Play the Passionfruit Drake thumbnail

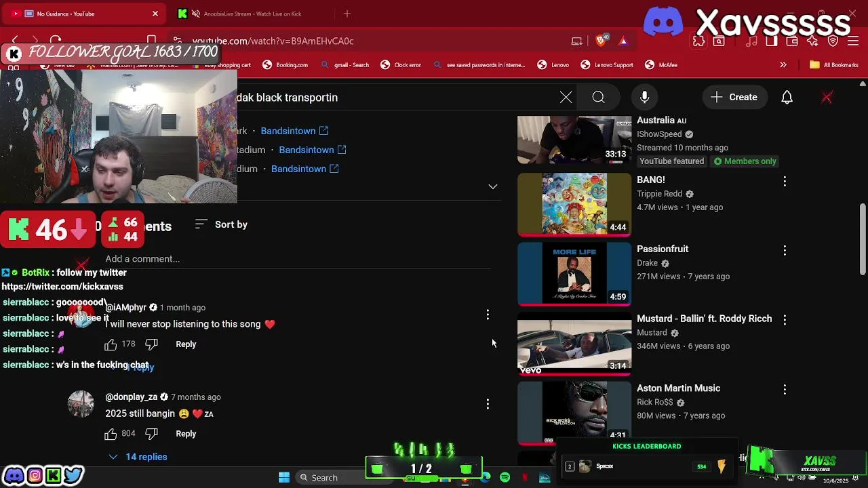(574, 274)
